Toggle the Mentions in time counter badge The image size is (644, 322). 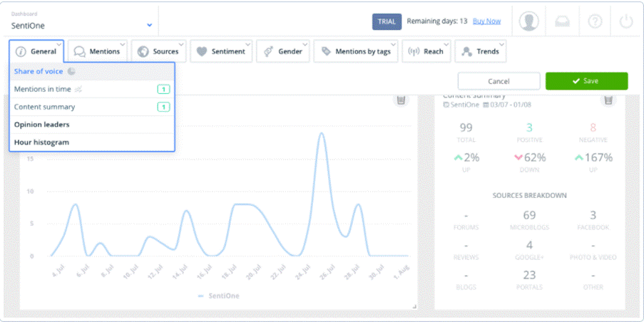point(163,89)
